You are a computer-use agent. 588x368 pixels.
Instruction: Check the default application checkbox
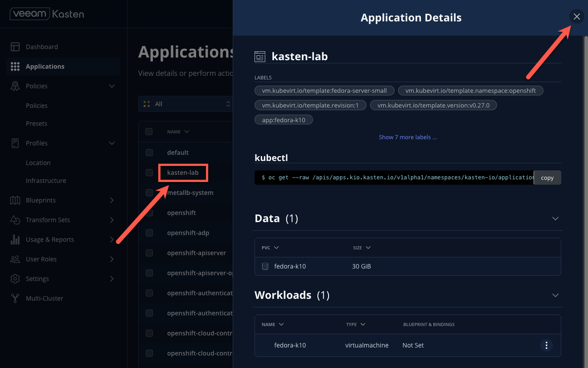pos(149,153)
